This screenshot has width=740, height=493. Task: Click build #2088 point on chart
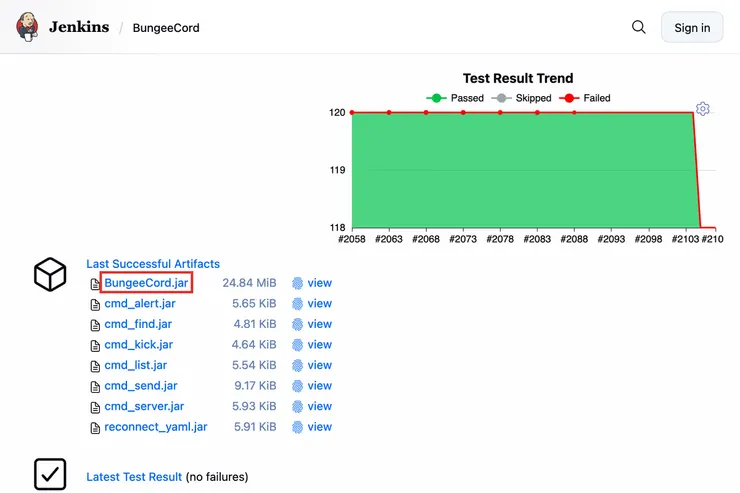coord(574,112)
